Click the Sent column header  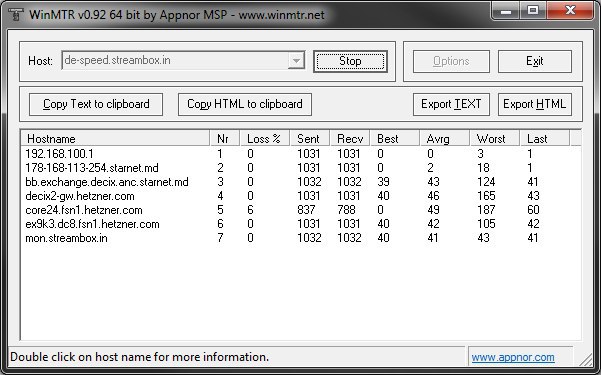pos(310,138)
